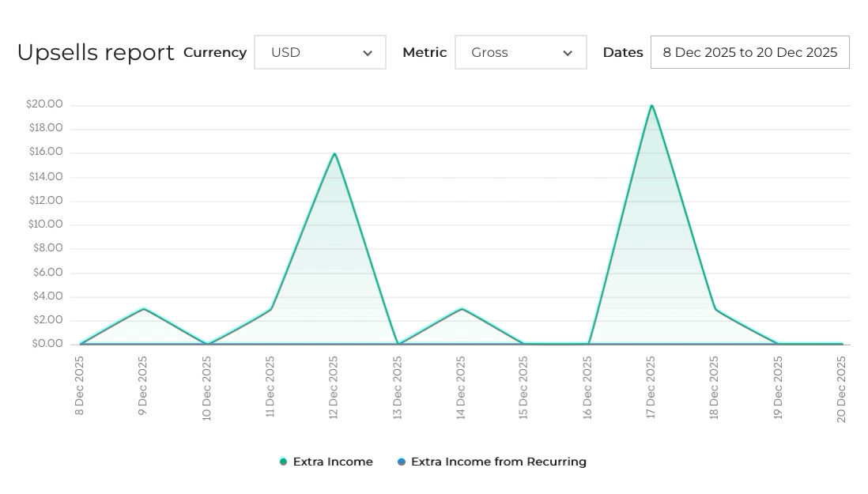Click the 8 Dec 2025 axis label
Screen dimensions: 868x494
pyautogui.click(x=80, y=386)
